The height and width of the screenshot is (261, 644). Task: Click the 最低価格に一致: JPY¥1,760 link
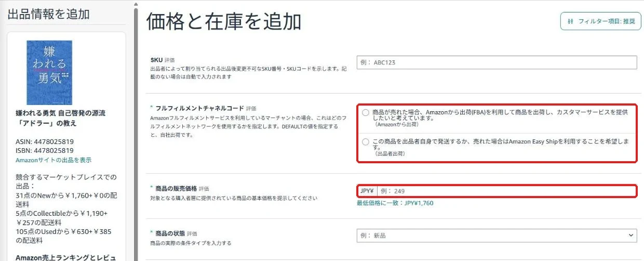coord(395,203)
